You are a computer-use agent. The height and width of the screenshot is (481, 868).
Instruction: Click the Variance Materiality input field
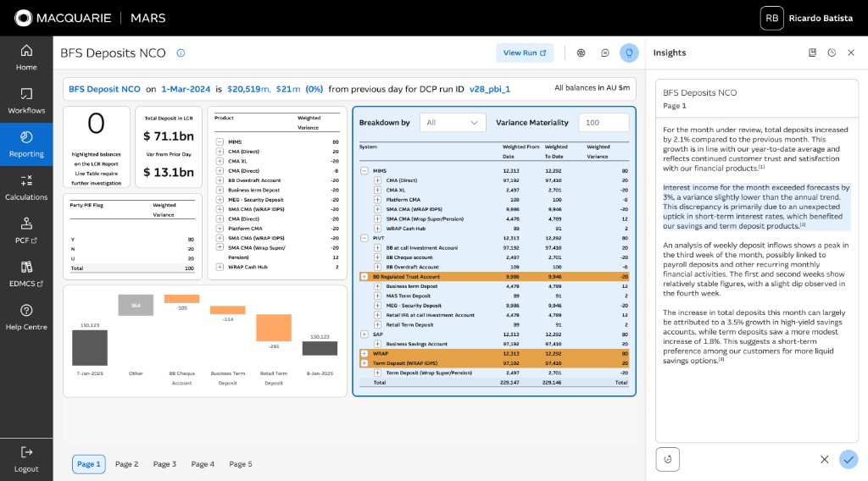pos(604,123)
